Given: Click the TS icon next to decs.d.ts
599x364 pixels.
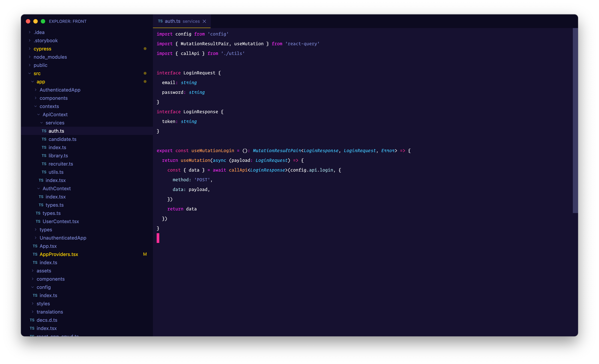Looking at the screenshot, I should point(32,320).
